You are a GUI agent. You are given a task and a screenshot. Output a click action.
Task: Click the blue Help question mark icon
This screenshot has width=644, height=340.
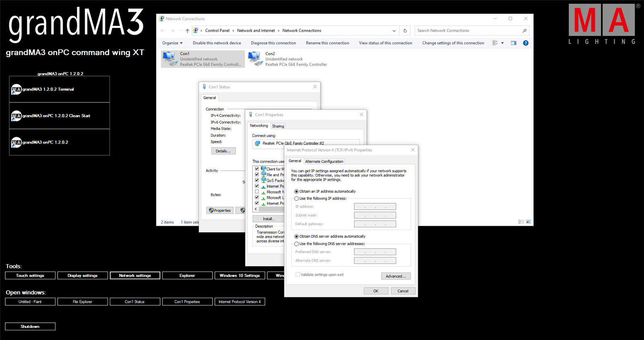click(525, 43)
